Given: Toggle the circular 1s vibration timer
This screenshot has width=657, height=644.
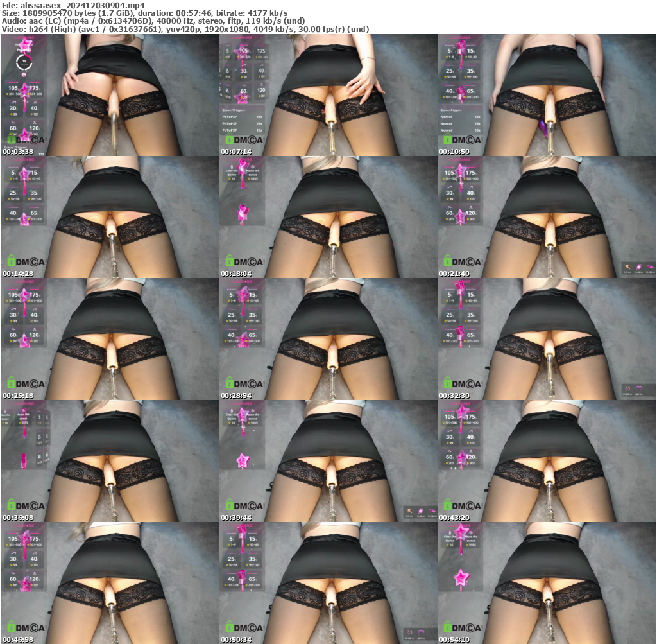Looking at the screenshot, I should tap(24, 62).
